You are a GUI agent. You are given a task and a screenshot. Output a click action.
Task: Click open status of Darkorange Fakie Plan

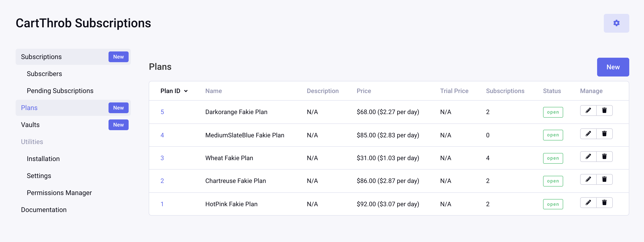[x=553, y=112]
